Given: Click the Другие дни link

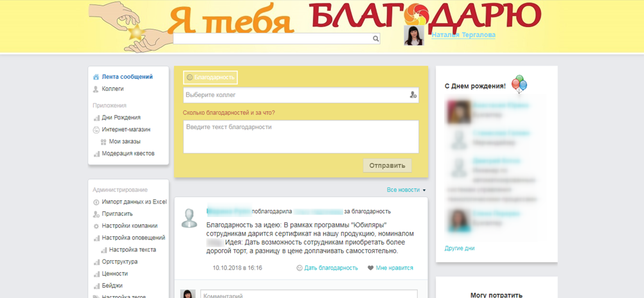Looking at the screenshot, I should 459,248.
